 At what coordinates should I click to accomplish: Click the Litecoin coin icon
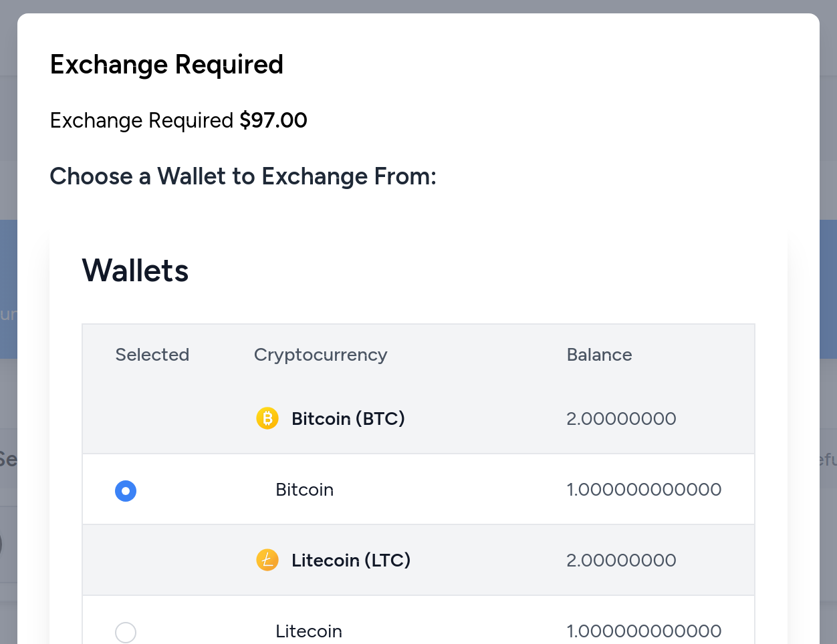(267, 560)
